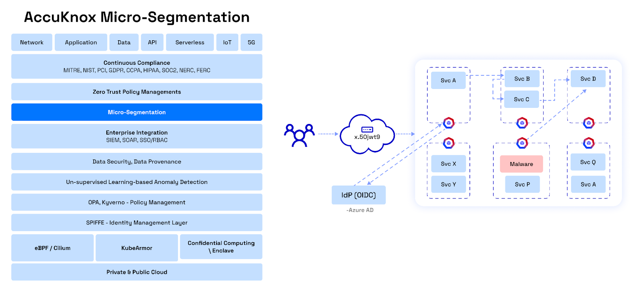
Task: Click Kubernetes icon below the Svc D cluster
Action: click(x=589, y=123)
